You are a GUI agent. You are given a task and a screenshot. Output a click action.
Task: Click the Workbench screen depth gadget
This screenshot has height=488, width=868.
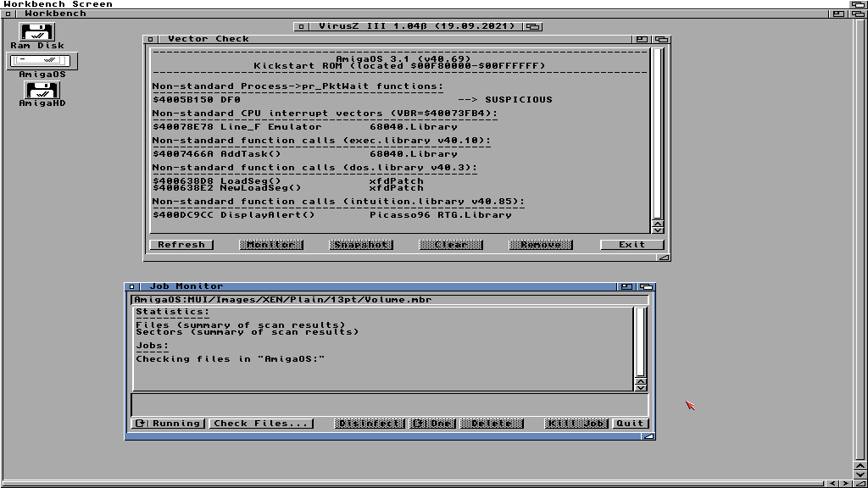(858, 4)
